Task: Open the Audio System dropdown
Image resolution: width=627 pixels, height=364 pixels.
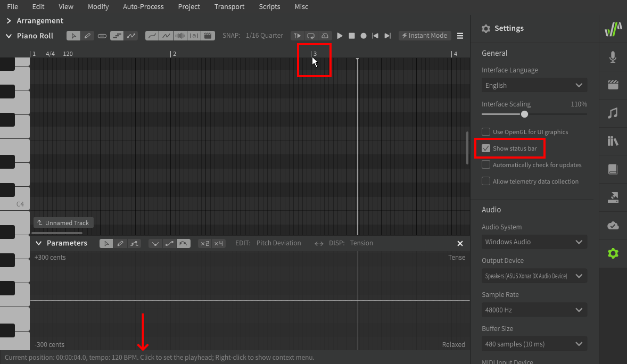Action: pos(534,242)
